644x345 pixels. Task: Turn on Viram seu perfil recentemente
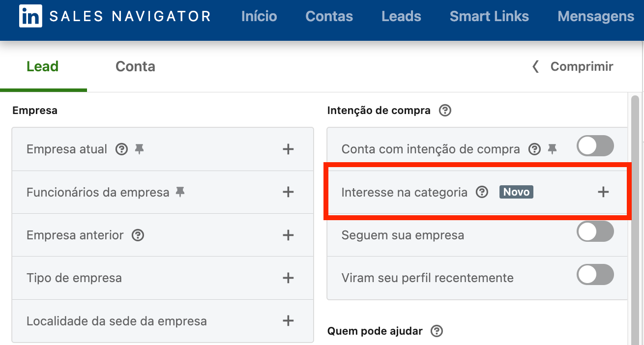(x=595, y=275)
